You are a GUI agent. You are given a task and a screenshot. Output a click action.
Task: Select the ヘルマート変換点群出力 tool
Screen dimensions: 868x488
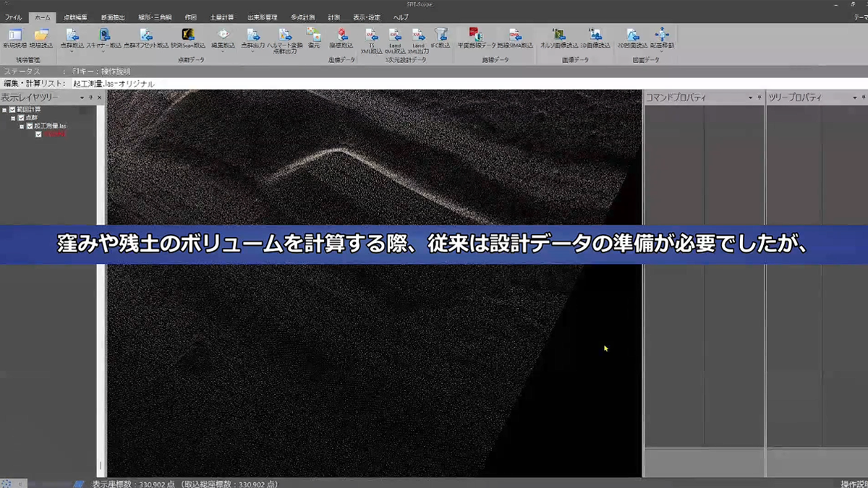[285, 35]
